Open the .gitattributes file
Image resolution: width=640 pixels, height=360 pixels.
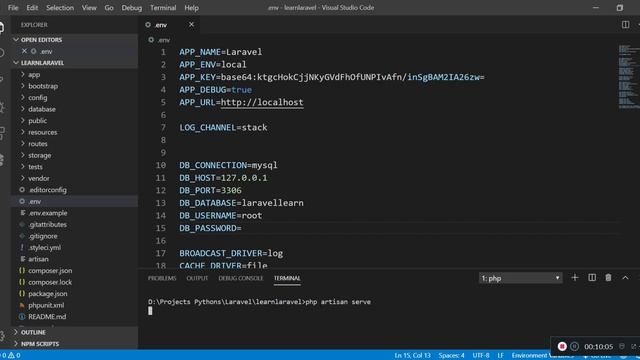pos(47,224)
